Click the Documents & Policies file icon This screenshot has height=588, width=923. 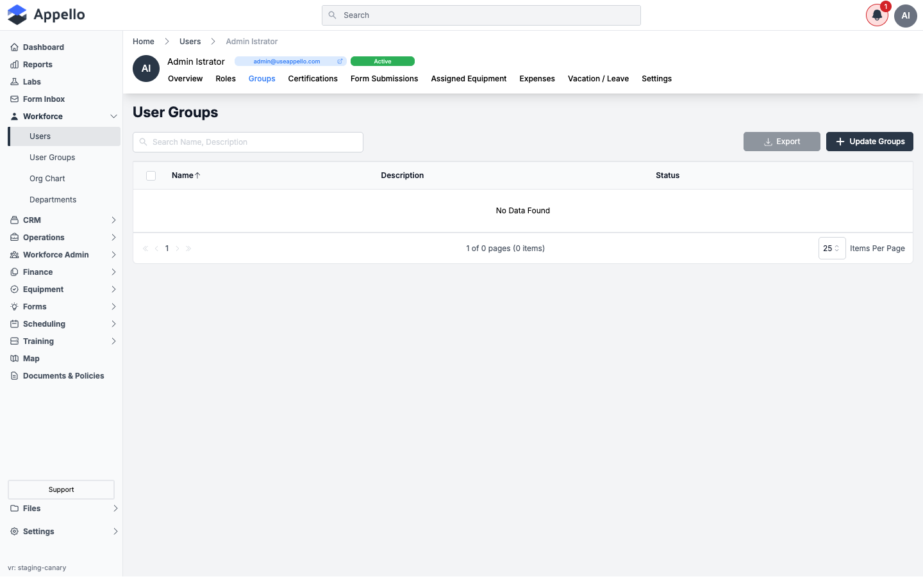[14, 376]
